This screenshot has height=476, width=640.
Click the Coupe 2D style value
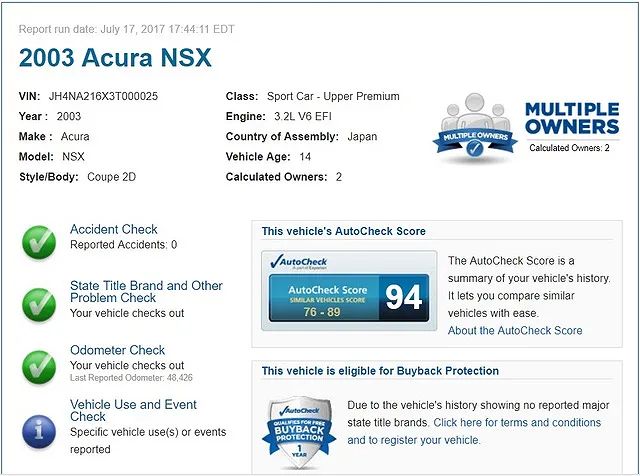coord(111,177)
